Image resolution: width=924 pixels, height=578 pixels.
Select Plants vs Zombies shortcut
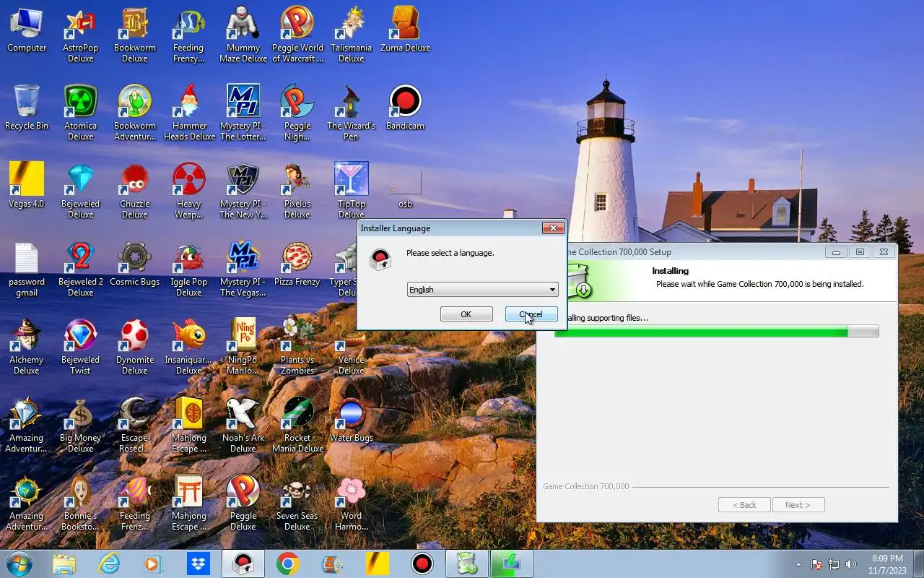point(297,348)
